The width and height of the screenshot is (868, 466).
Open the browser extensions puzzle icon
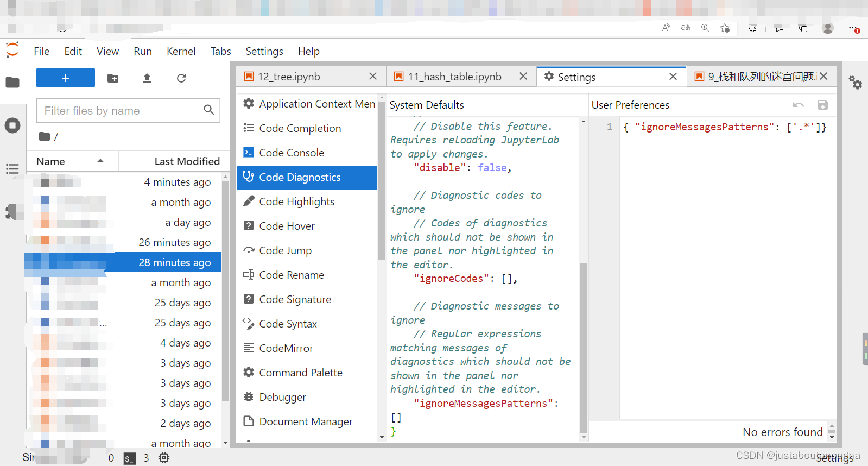pos(752,28)
